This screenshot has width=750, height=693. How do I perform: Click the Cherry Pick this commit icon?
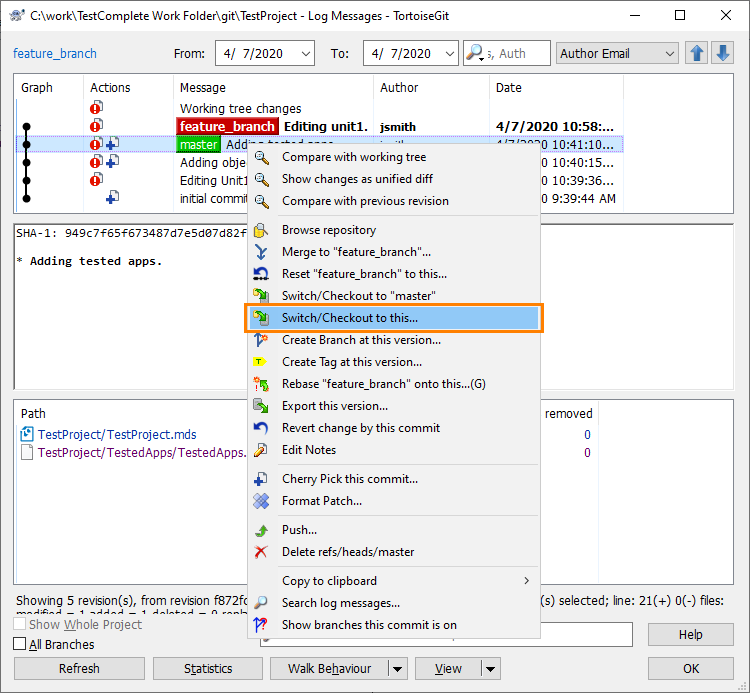261,479
